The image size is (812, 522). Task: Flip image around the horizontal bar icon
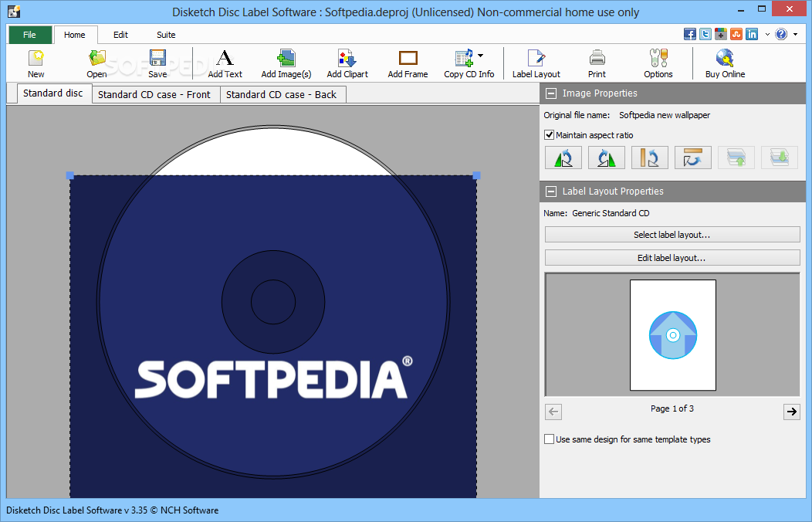pos(693,158)
